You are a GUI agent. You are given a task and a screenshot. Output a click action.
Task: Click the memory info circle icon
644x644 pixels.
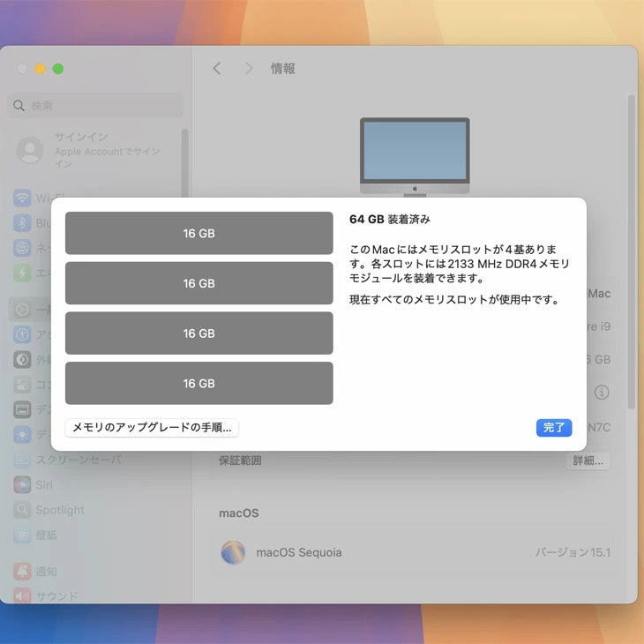coord(602,393)
